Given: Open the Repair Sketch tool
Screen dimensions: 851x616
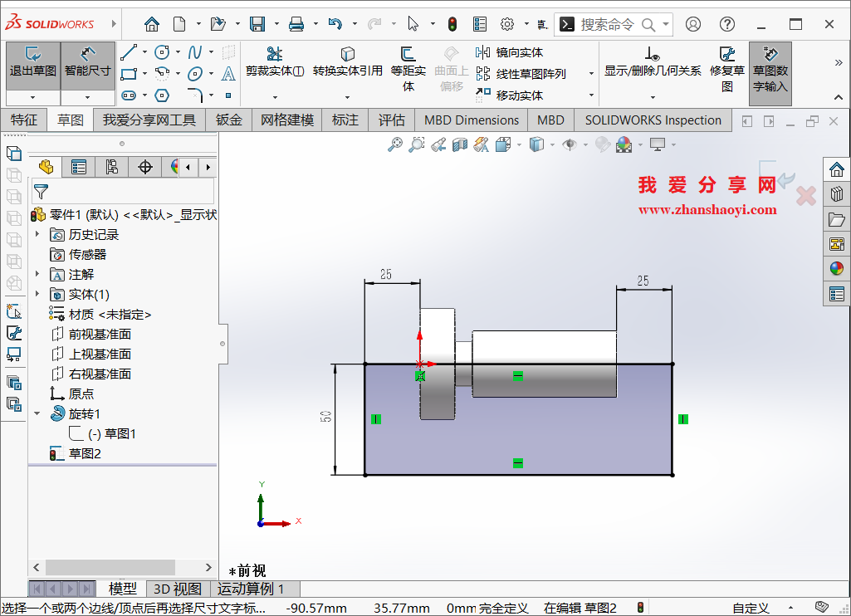Looking at the screenshot, I should (726, 66).
